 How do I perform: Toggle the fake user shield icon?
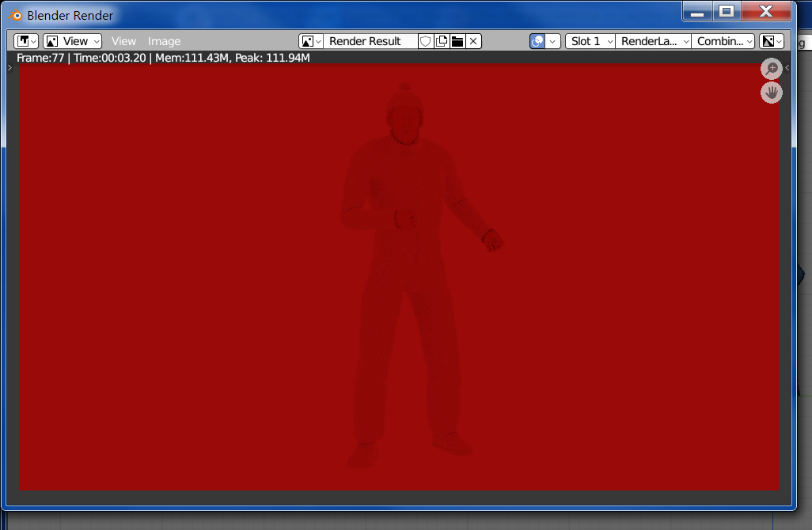426,41
